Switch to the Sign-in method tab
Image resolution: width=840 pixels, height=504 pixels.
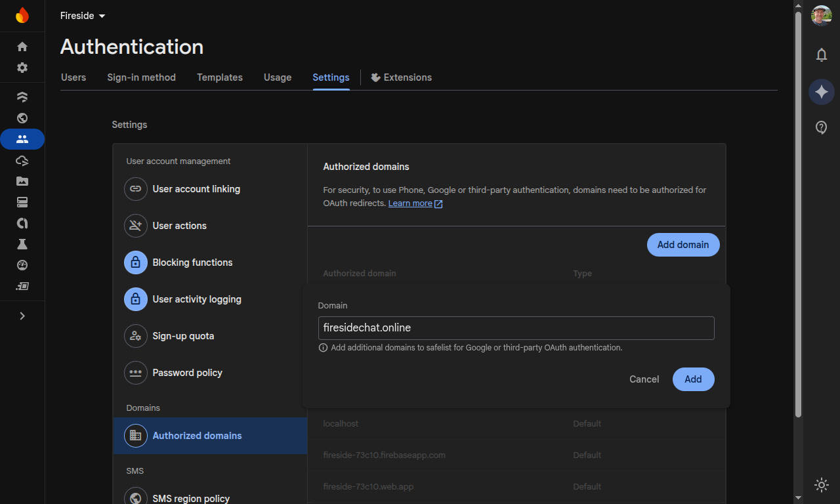point(141,77)
